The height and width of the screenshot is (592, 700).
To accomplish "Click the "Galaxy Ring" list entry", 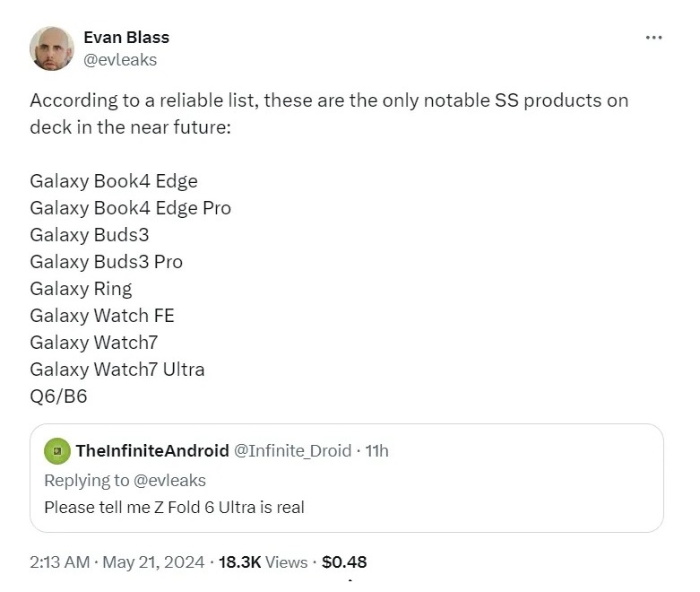I will [x=81, y=289].
